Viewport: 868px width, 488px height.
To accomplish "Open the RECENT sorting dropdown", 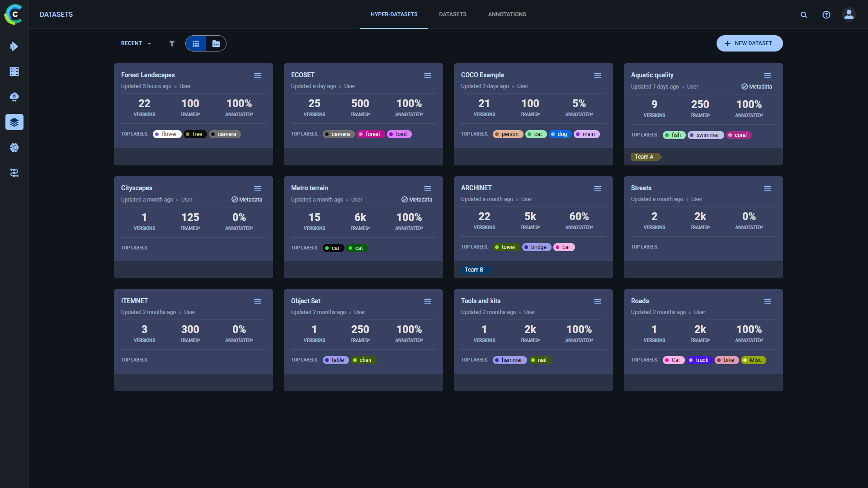I will tap(135, 43).
